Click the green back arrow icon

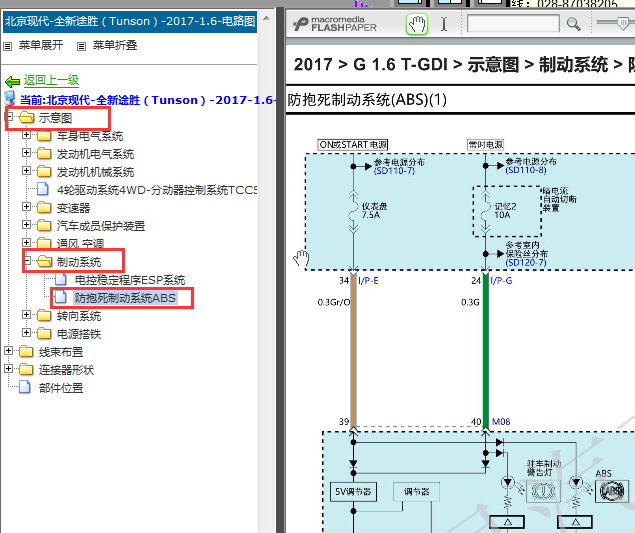[x=13, y=81]
